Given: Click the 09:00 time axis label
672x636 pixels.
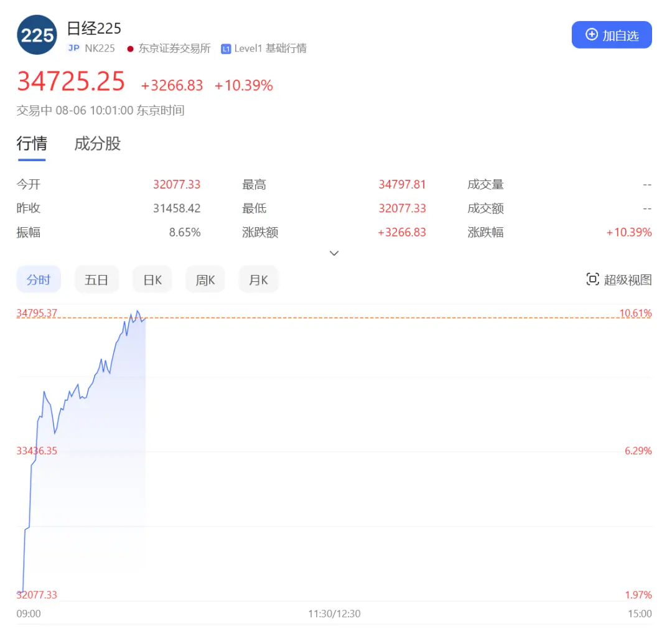Looking at the screenshot, I should 29,614.
